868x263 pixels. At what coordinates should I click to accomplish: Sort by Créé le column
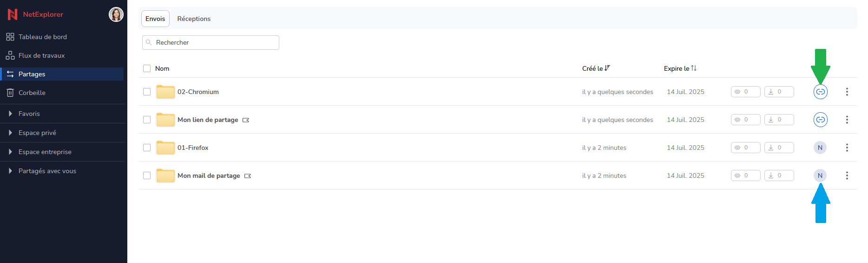tap(596, 68)
